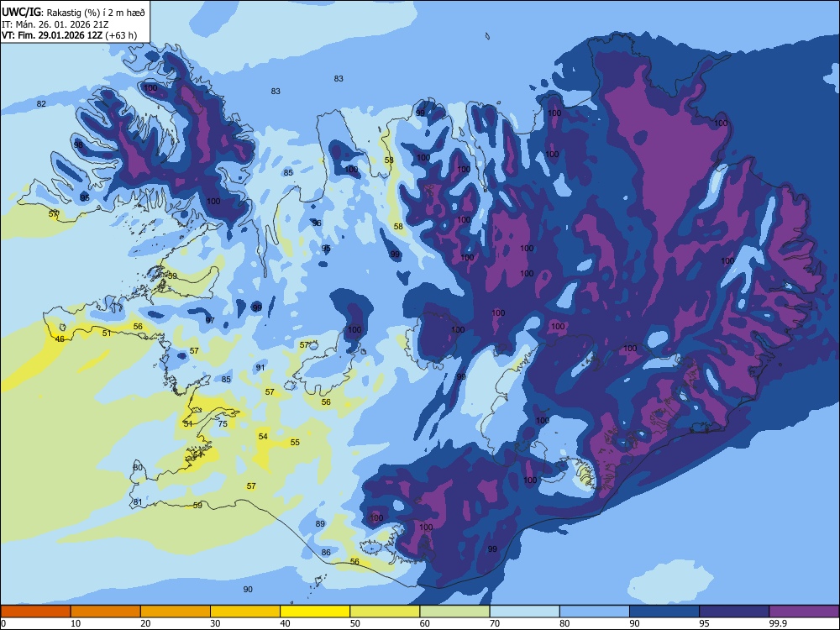Click the "46" humidity value on the map
The image size is (840, 630).
coord(60,339)
